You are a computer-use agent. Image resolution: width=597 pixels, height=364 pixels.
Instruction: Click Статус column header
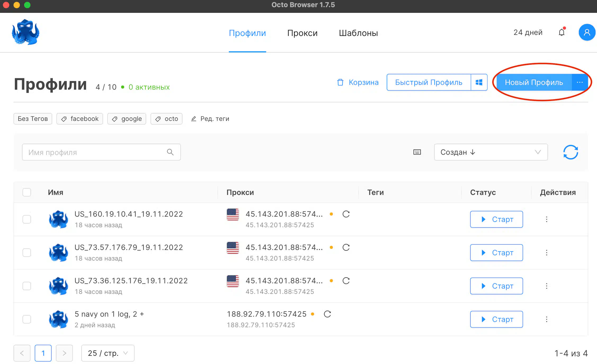click(483, 192)
